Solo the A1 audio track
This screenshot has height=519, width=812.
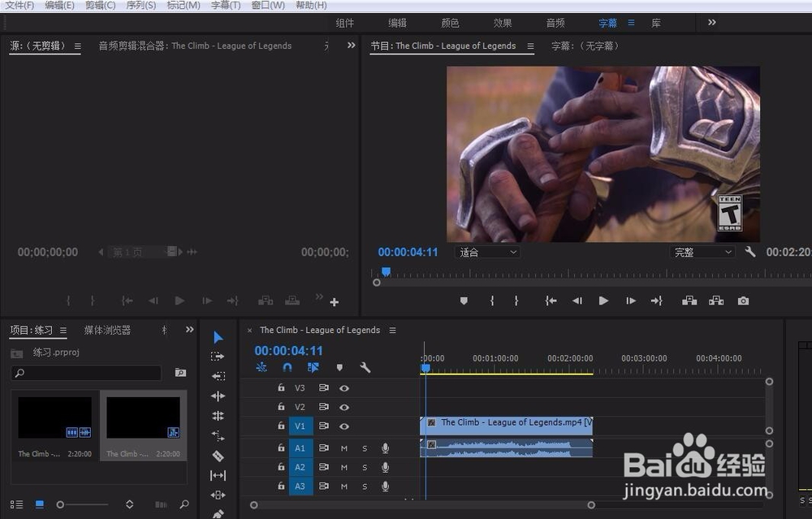click(365, 448)
